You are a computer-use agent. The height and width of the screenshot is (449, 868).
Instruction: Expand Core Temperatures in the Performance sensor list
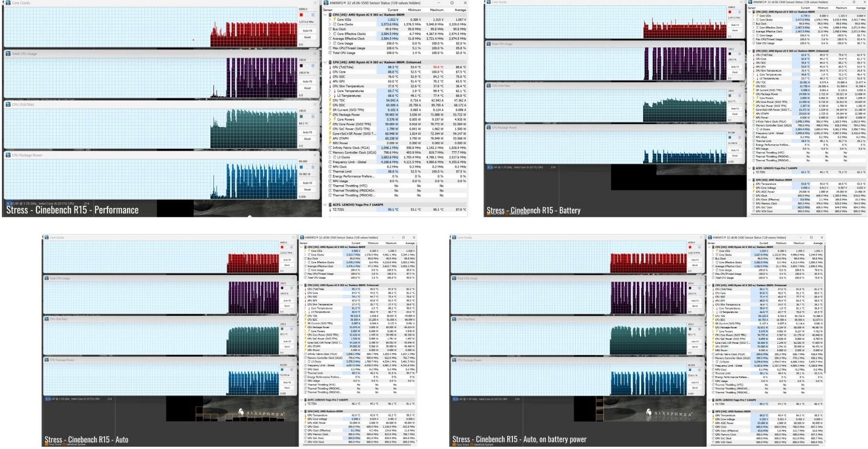tap(330, 91)
